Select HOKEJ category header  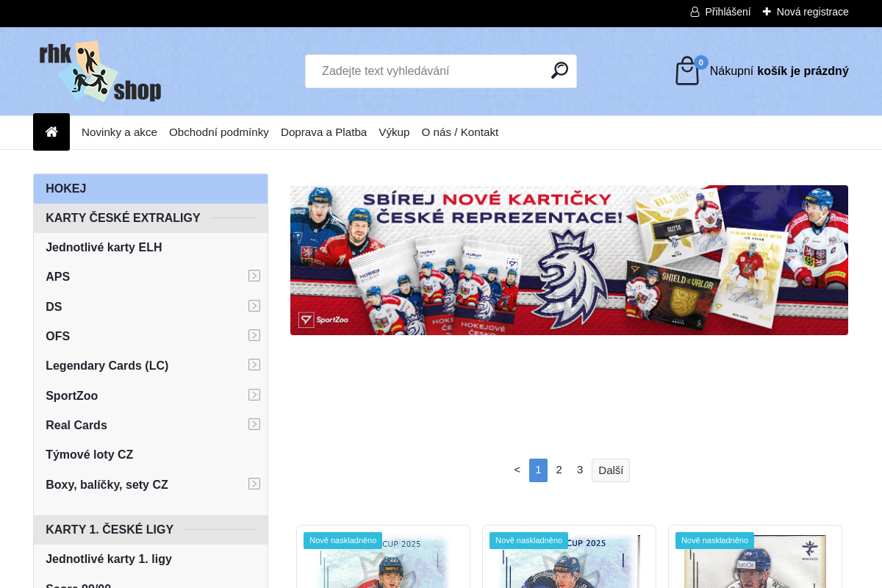click(151, 189)
